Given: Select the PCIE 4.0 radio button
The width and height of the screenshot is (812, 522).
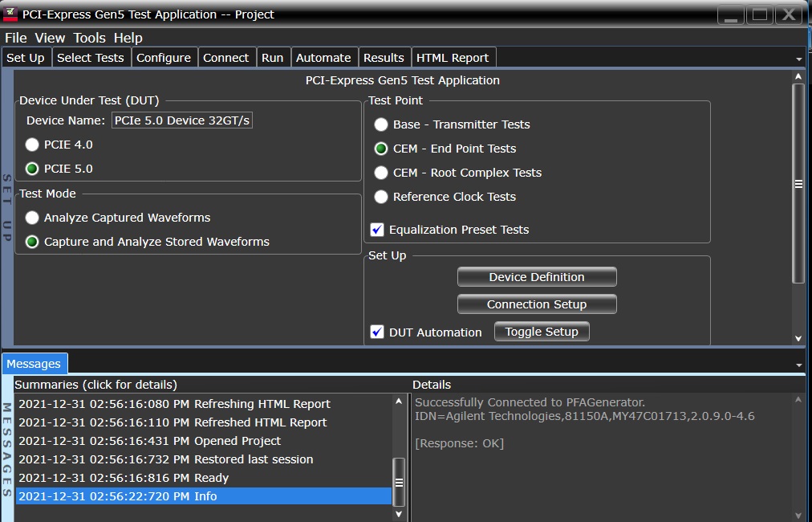Looking at the screenshot, I should (32, 145).
